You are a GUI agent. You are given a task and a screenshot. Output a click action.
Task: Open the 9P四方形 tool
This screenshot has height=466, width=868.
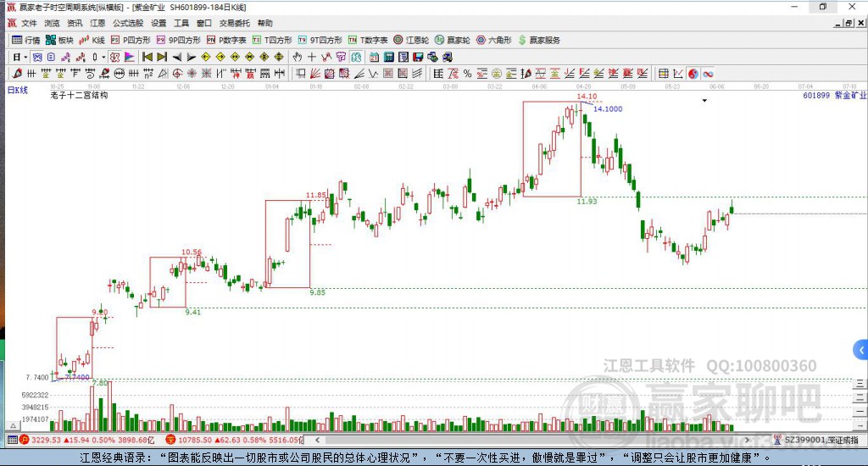[178, 40]
